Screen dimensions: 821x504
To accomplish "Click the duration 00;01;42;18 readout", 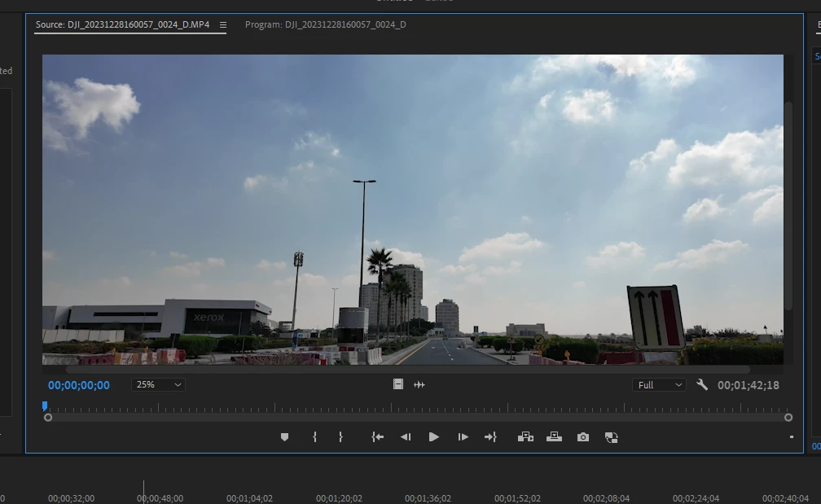I will point(749,385).
